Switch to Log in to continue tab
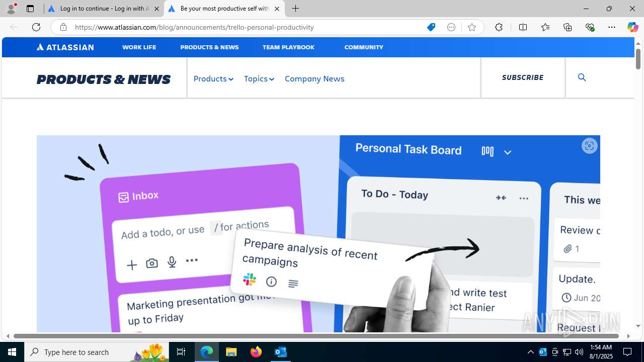This screenshot has height=362, width=644. [104, 9]
